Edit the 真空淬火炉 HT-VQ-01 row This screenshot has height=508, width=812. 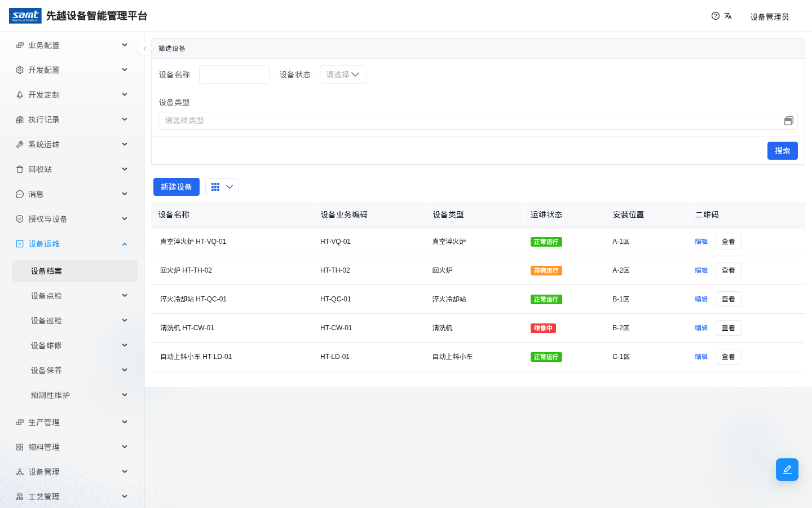pyautogui.click(x=701, y=242)
